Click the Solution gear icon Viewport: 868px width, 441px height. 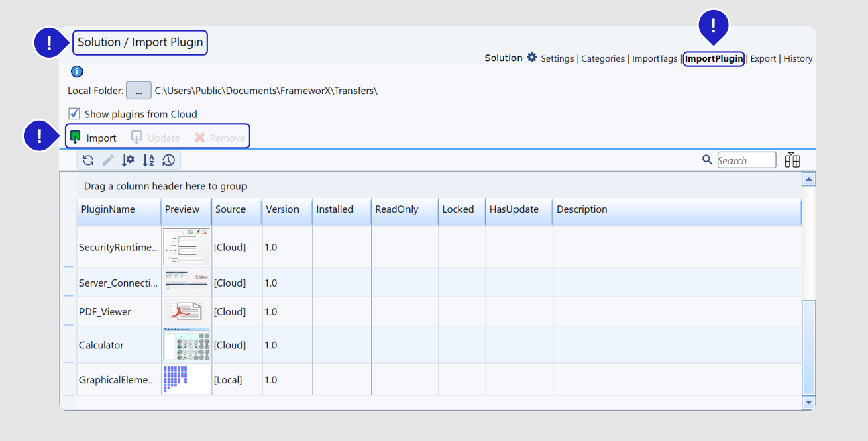point(532,58)
